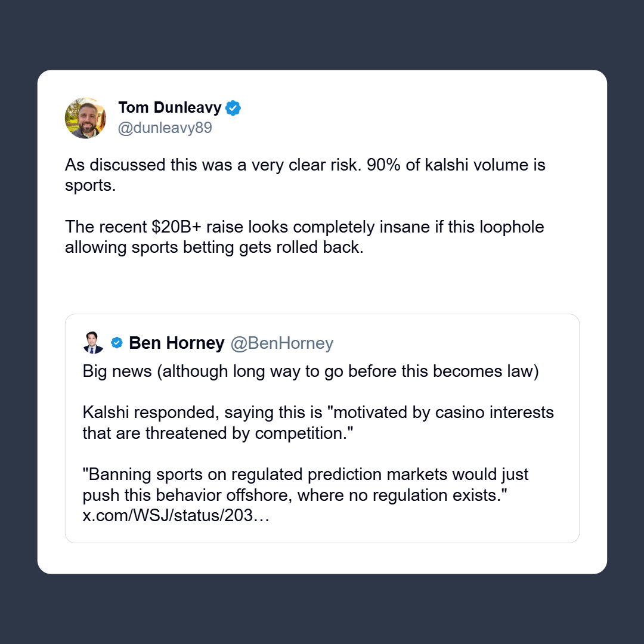
Task: Click the @dunleavy89 handle
Action: pyautogui.click(x=165, y=128)
